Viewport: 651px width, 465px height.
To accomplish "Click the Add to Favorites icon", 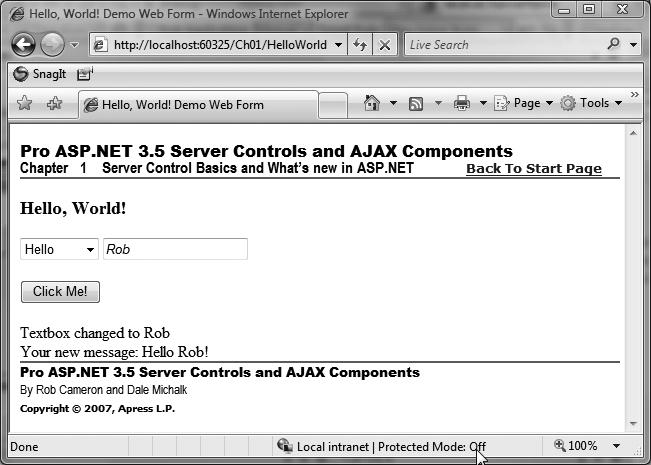I will coord(54,103).
